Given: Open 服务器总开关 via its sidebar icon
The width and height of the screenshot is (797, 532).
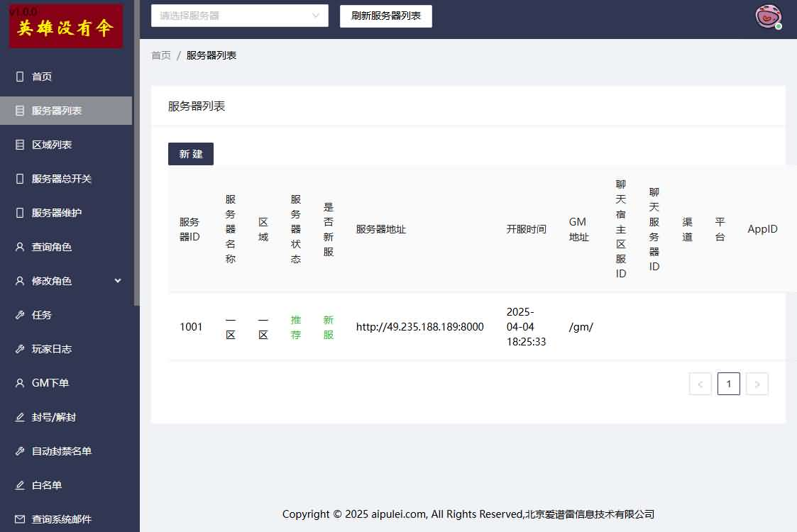Looking at the screenshot, I should (x=18, y=178).
